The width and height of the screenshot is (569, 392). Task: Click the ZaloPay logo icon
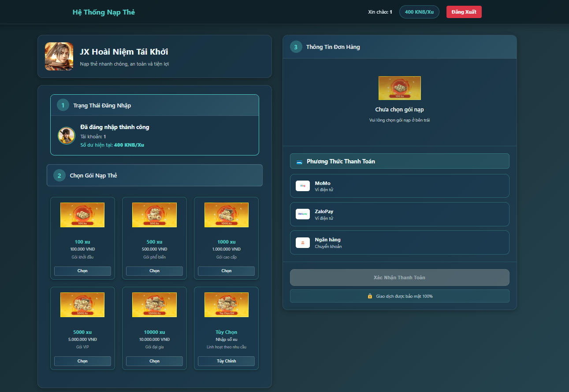click(x=303, y=214)
